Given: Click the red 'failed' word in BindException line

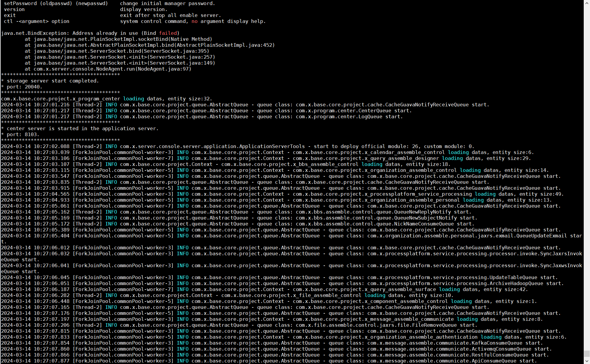Looking at the screenshot, I should (x=168, y=33).
